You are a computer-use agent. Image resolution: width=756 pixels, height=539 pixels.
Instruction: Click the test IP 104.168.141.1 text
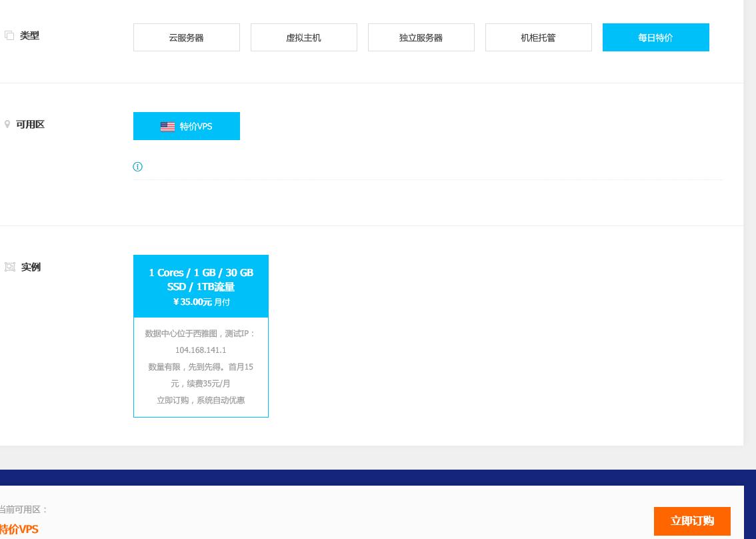point(200,350)
